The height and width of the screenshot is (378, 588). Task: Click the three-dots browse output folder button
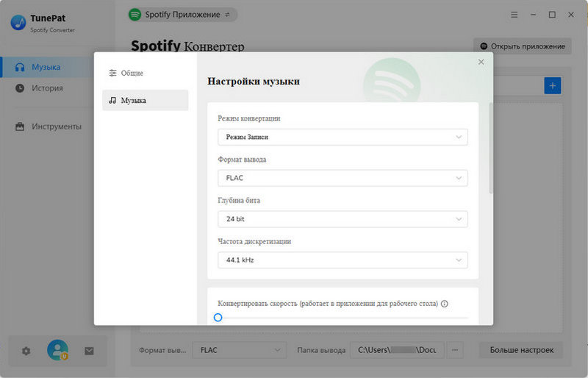coord(456,351)
